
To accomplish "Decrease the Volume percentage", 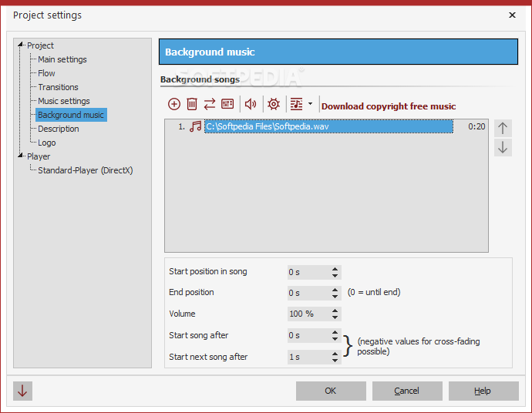I will coord(335,317).
